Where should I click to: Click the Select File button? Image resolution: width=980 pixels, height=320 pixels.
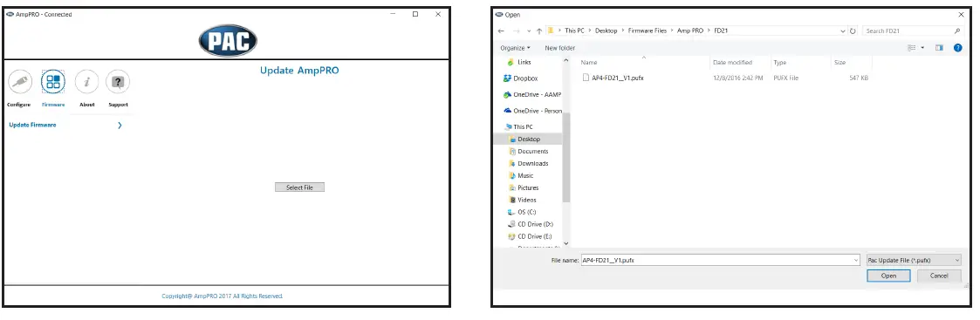(299, 187)
